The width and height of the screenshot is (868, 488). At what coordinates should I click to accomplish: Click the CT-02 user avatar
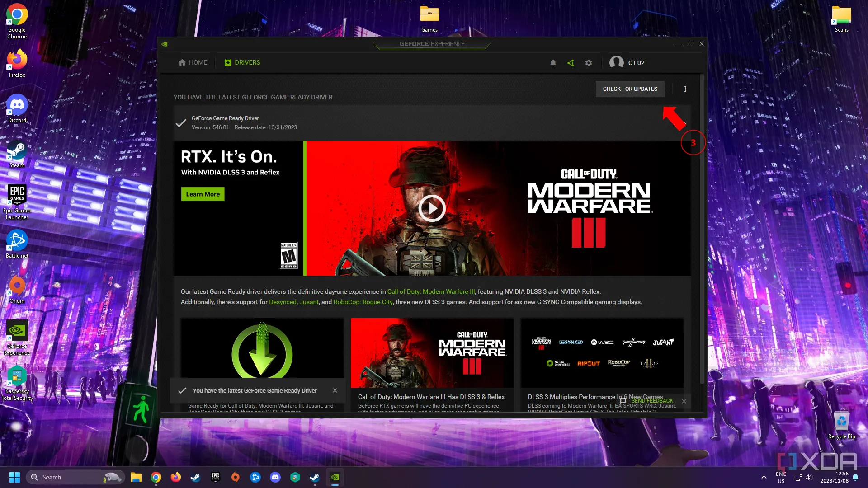click(x=616, y=62)
